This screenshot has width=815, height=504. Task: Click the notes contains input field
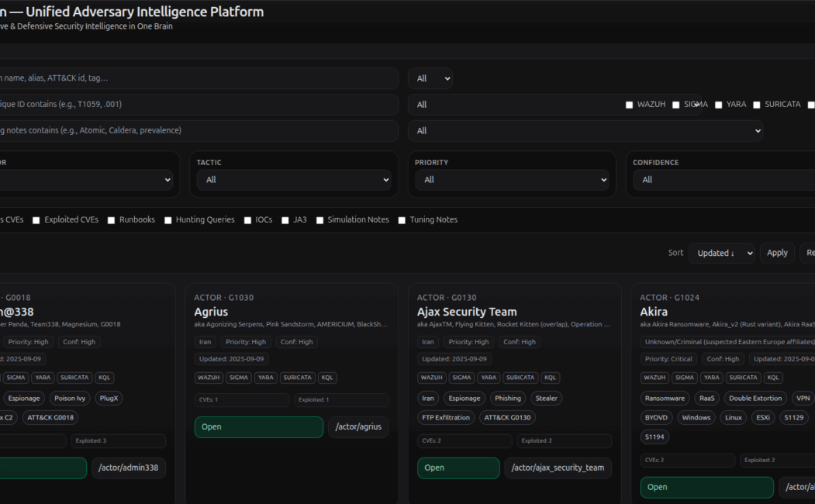click(x=198, y=130)
